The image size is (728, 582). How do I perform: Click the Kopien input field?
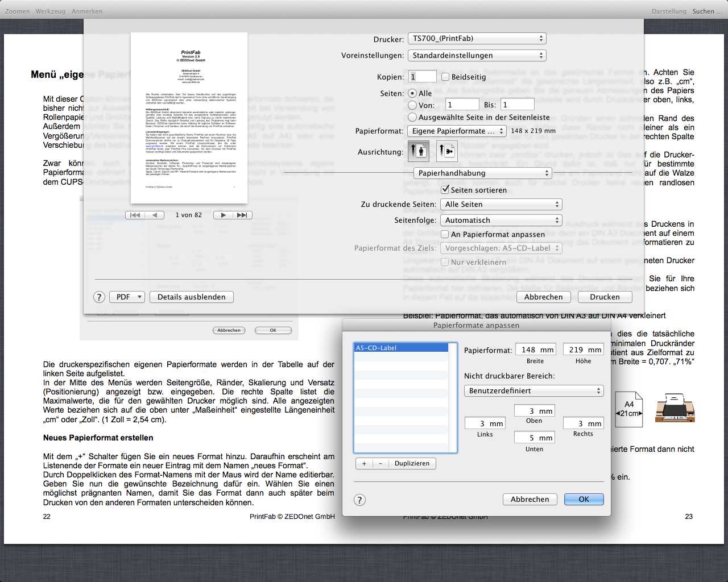click(422, 77)
